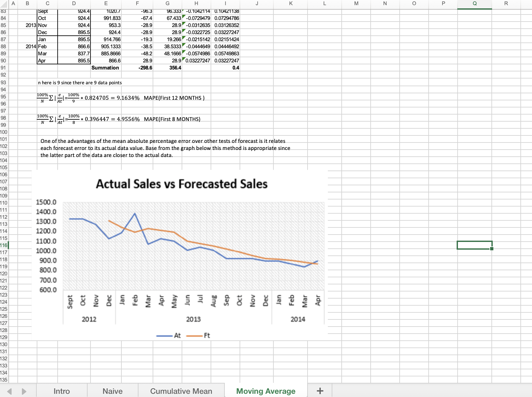Click the cell with value -48.2
Screen dimensions: 532x397
coord(138,53)
